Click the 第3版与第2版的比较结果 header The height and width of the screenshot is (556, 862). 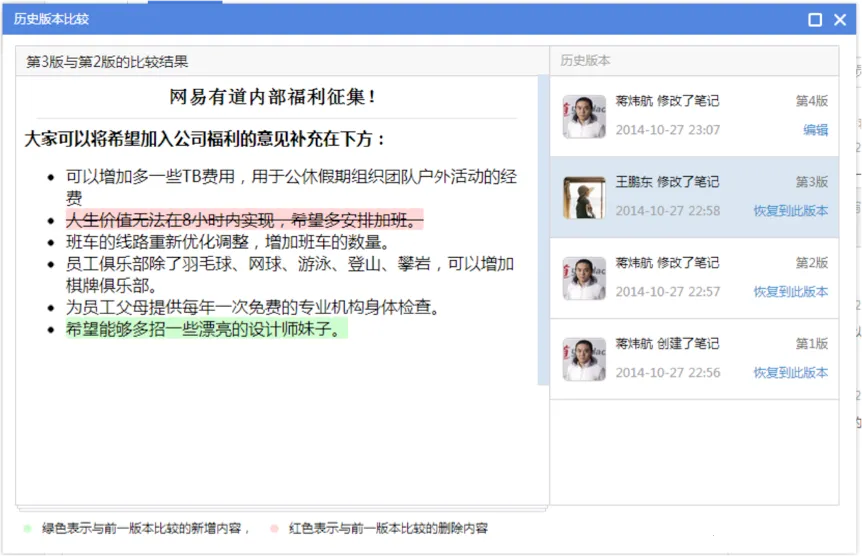point(107,62)
